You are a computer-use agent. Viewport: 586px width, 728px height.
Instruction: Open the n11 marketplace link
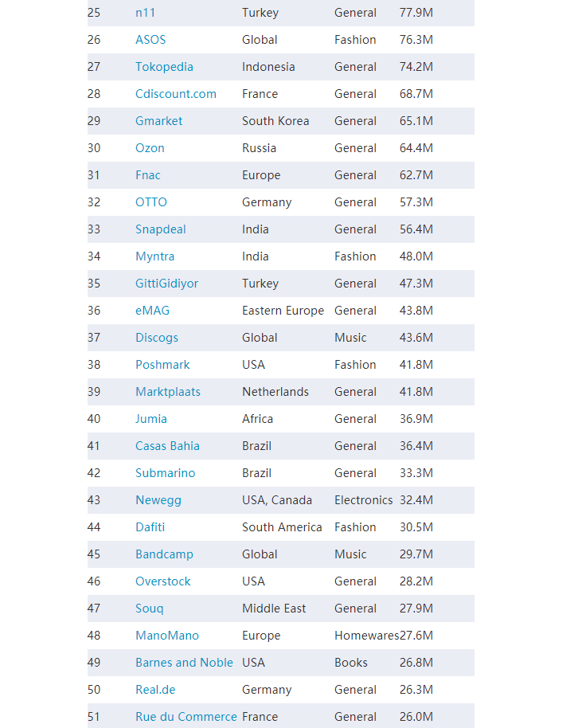click(145, 13)
